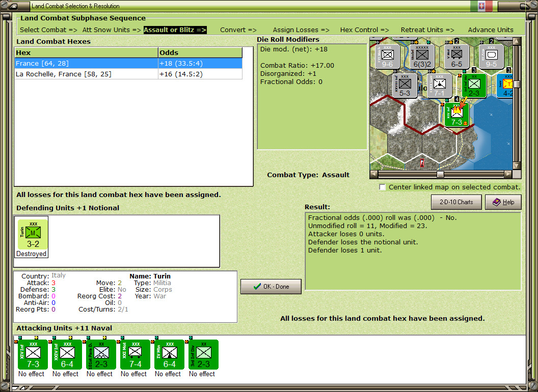538x392 pixels.
Task: Click the Att Snow Units subphase step
Action: [x=112, y=30]
